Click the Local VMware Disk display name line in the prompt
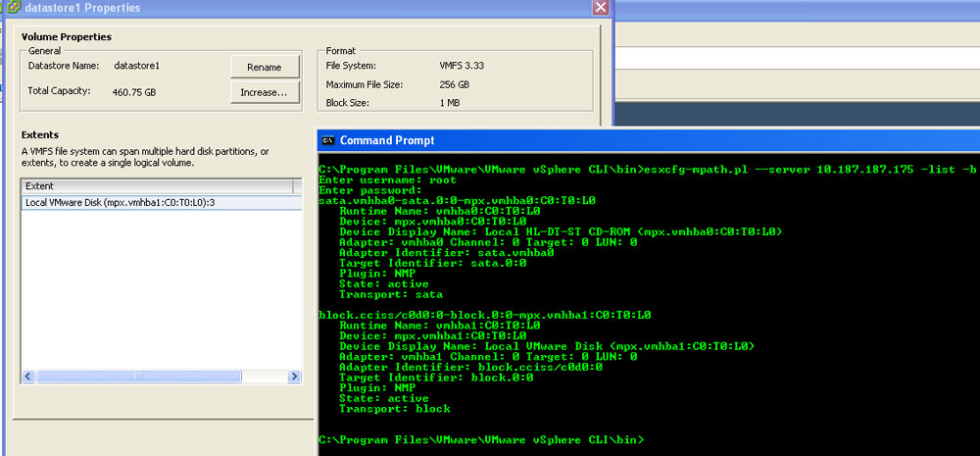Image resolution: width=980 pixels, height=456 pixels. tap(547, 346)
